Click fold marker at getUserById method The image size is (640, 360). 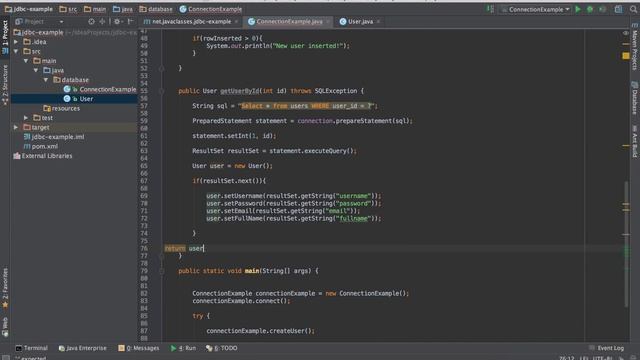point(162,91)
